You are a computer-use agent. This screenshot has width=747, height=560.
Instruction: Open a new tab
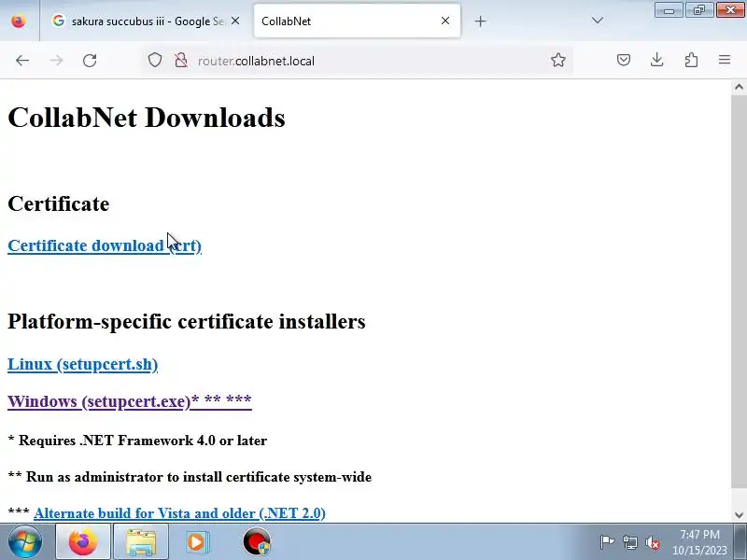click(x=480, y=21)
